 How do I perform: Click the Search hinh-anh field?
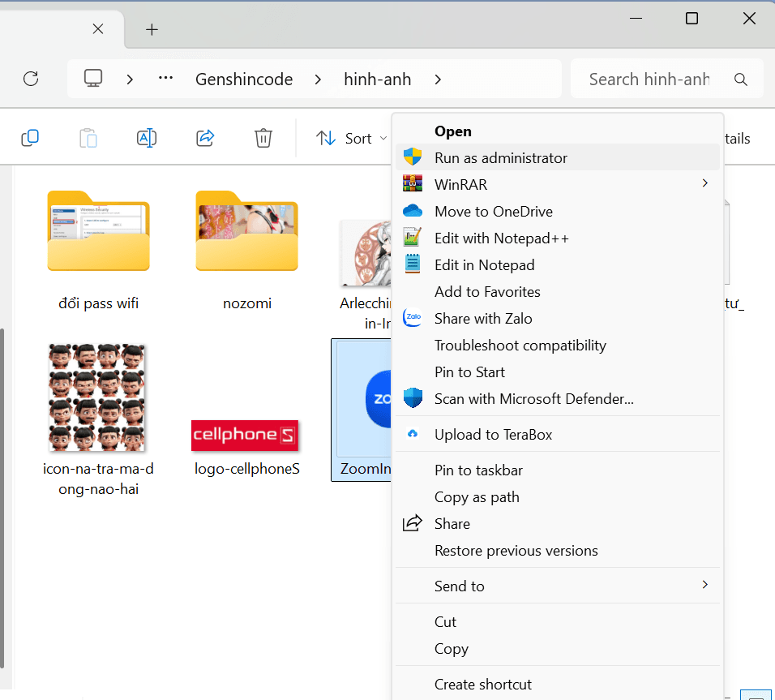coord(649,79)
